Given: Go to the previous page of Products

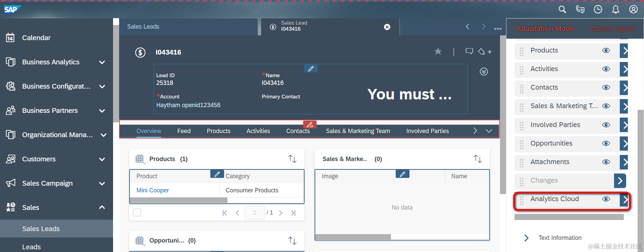Looking at the screenshot, I should 238,213.
